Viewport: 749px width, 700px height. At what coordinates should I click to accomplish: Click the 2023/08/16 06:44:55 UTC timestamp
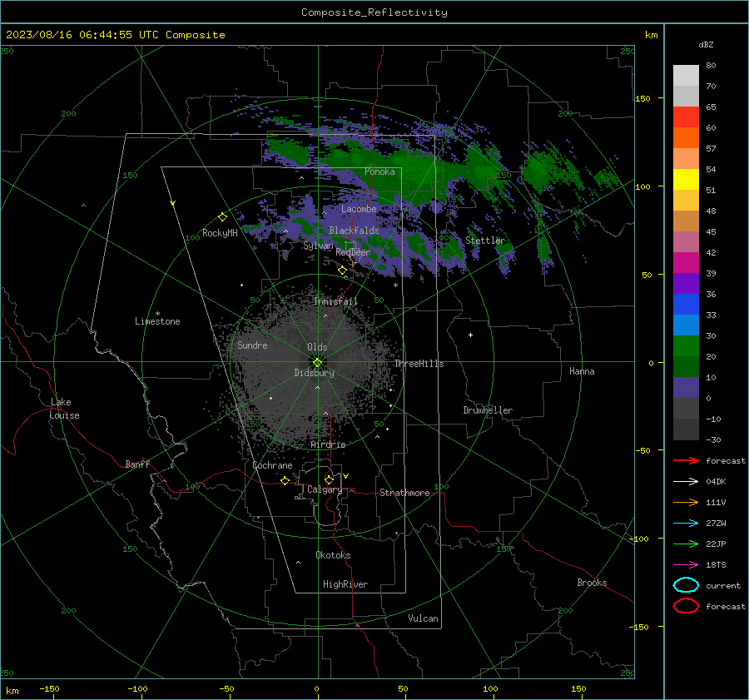(77, 35)
